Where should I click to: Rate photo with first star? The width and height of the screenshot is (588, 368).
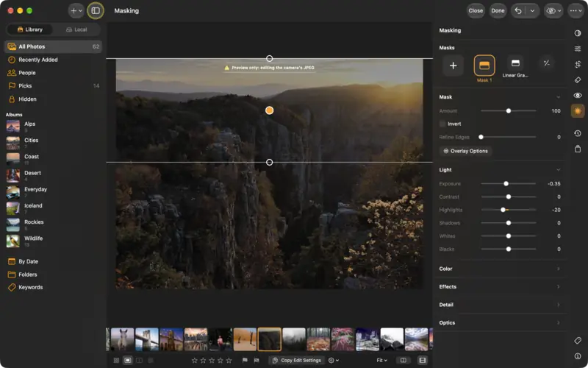[194, 360]
